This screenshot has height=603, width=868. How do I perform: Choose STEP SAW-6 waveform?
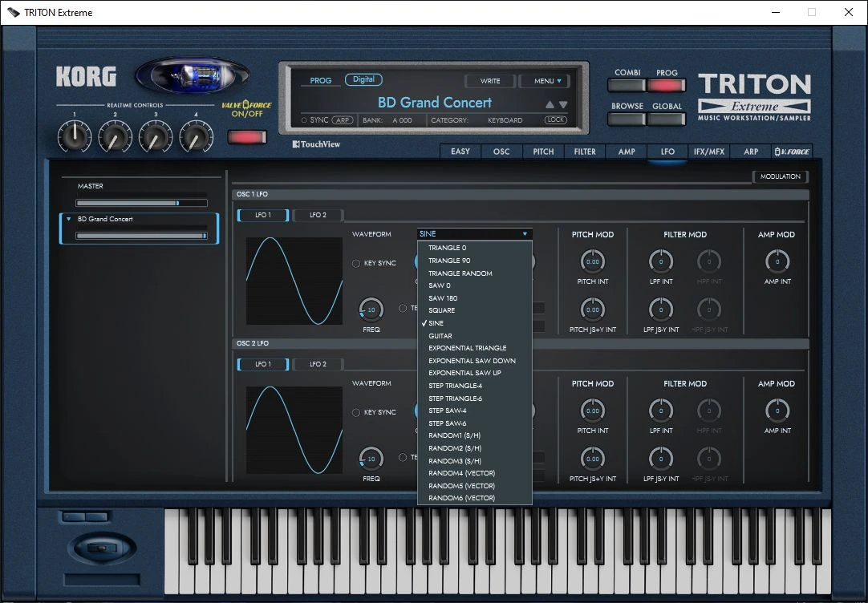click(474, 423)
